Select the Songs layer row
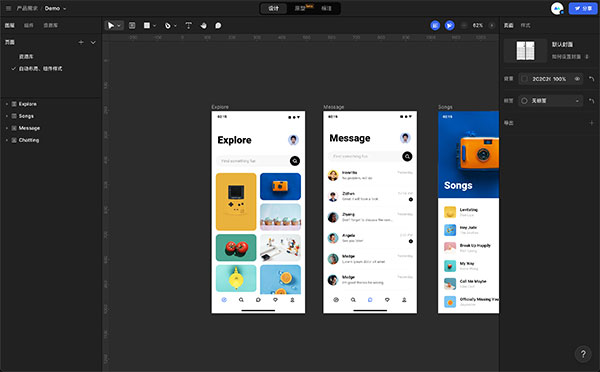 [x=51, y=116]
